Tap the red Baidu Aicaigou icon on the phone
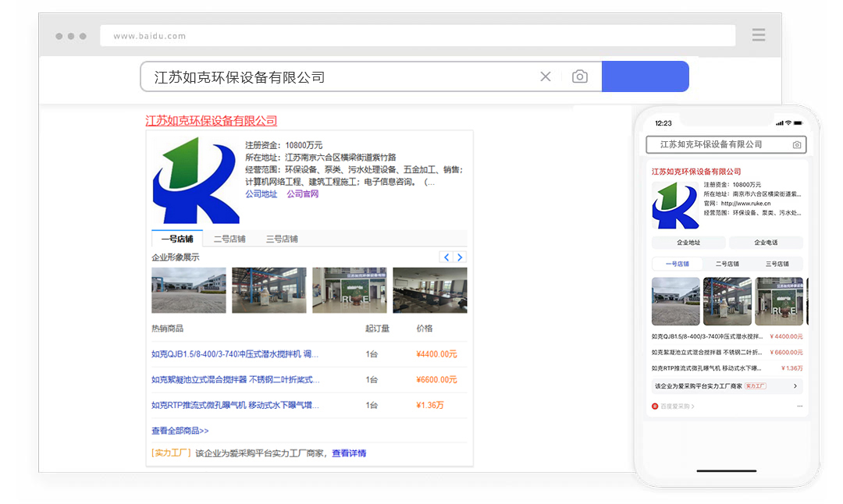843x504 pixels. pyautogui.click(x=655, y=406)
